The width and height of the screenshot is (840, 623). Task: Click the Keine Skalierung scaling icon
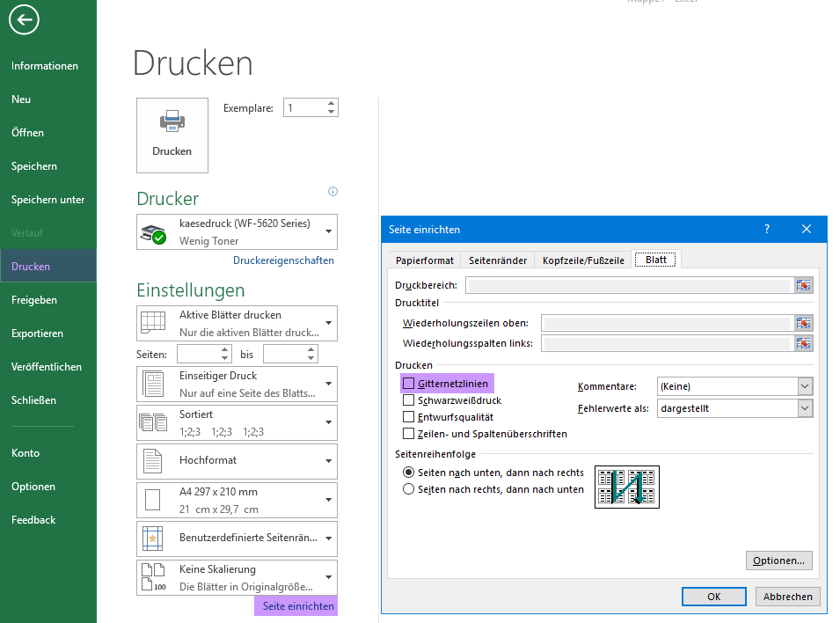tap(153, 577)
